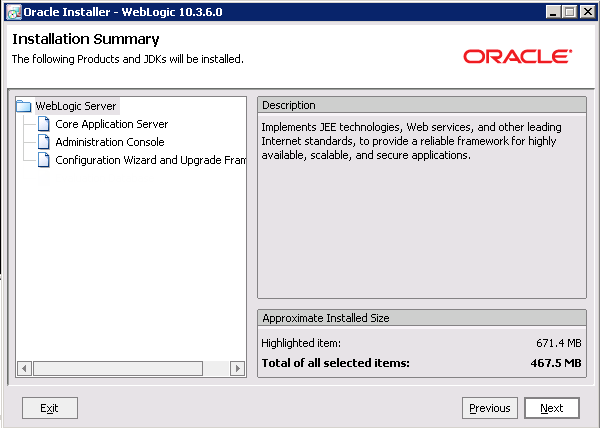Close the Oracle Installer window

pyautogui.click(x=587, y=12)
